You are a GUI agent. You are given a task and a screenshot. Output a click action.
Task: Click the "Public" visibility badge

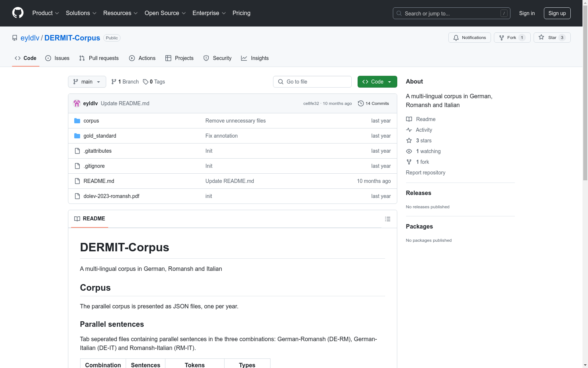[x=112, y=38]
